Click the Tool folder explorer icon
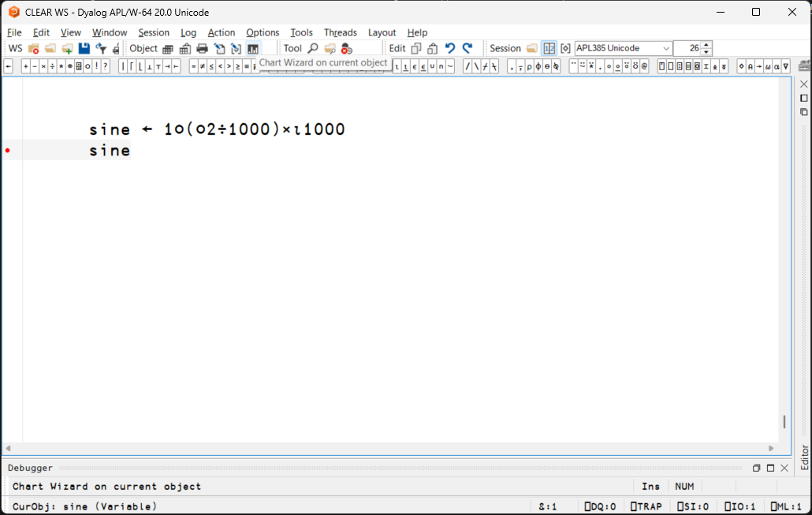The width and height of the screenshot is (812, 515). [330, 49]
